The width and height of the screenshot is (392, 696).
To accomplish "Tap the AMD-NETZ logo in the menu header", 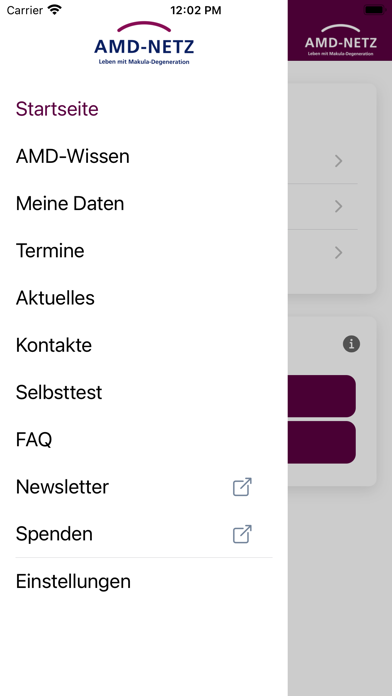I will 144,44.
